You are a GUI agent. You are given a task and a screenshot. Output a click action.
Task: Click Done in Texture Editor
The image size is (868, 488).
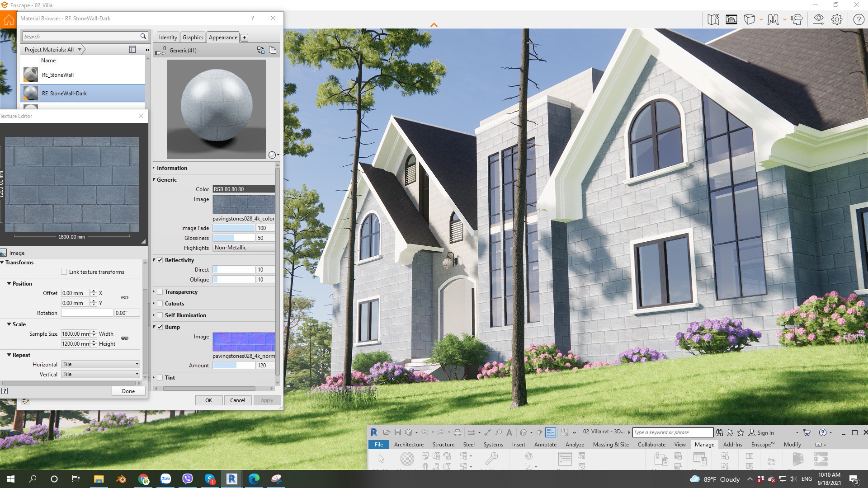click(x=128, y=391)
